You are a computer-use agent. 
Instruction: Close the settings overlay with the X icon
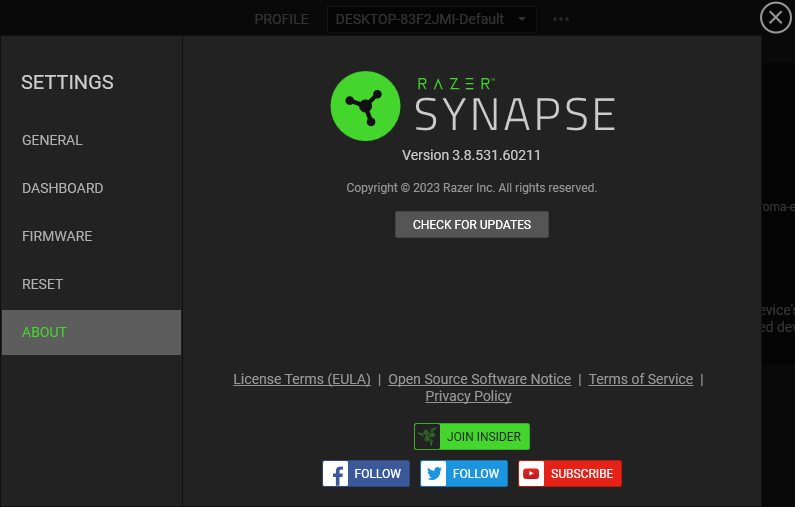click(775, 18)
